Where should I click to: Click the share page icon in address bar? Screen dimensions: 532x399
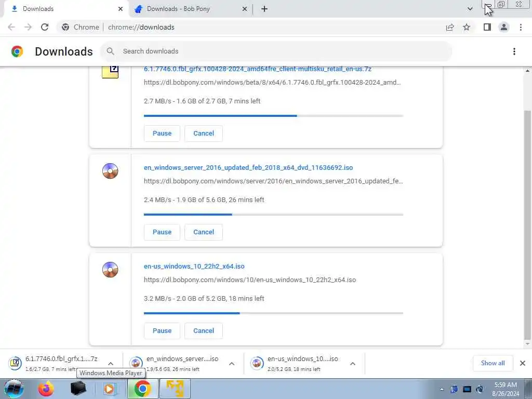click(450, 27)
